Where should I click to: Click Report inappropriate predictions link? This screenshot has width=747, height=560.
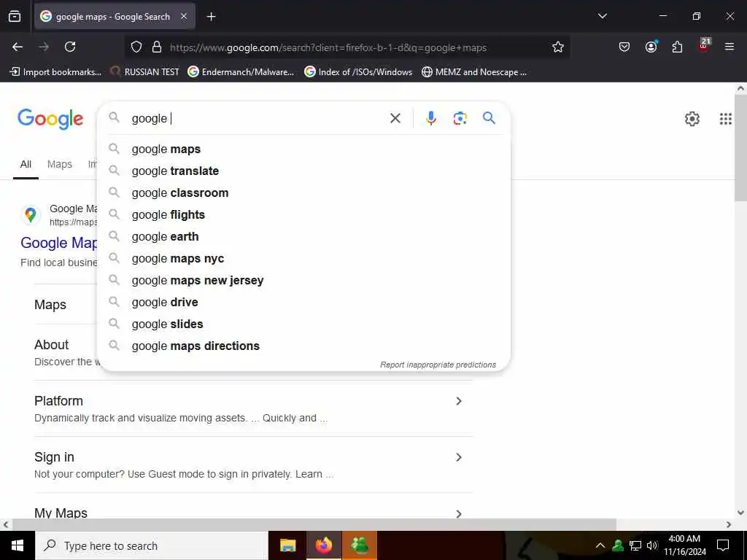(x=438, y=365)
